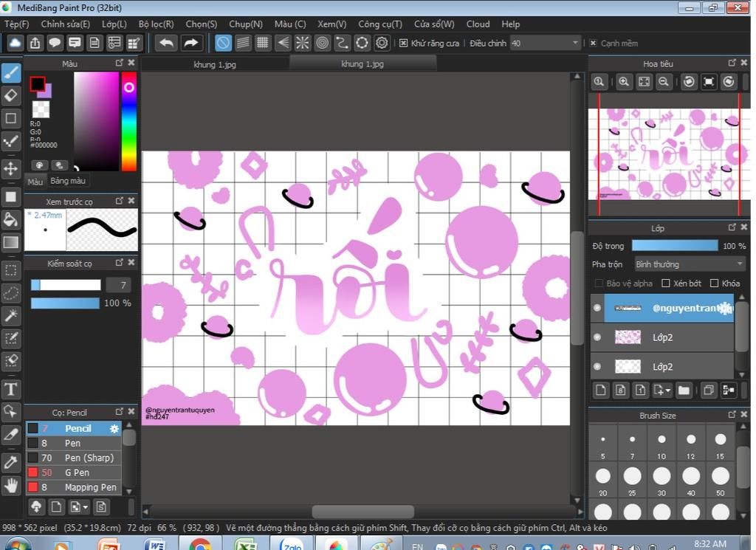Image resolution: width=756 pixels, height=550 pixels.
Task: Select the Eraser tool in left toolbar
Action: click(x=11, y=95)
